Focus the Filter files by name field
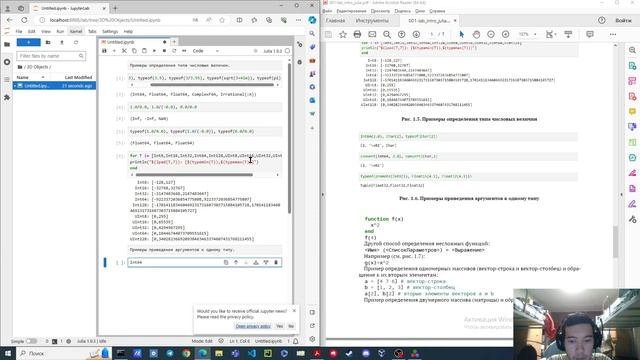This screenshot has height=360, width=640. (x=51, y=56)
